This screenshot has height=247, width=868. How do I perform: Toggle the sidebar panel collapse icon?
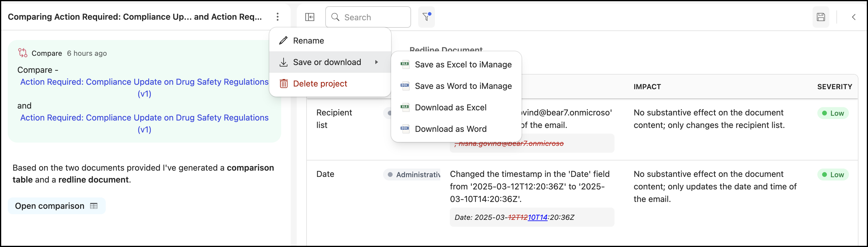[x=309, y=17]
